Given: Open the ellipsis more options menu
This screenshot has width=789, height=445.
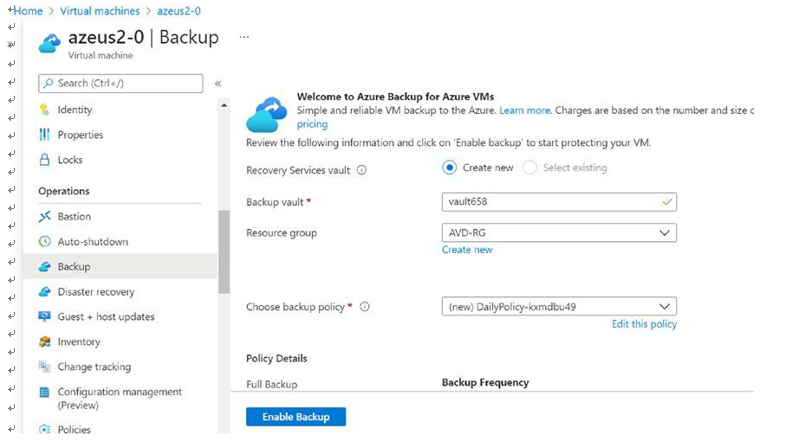Looking at the screenshot, I should coord(244,37).
